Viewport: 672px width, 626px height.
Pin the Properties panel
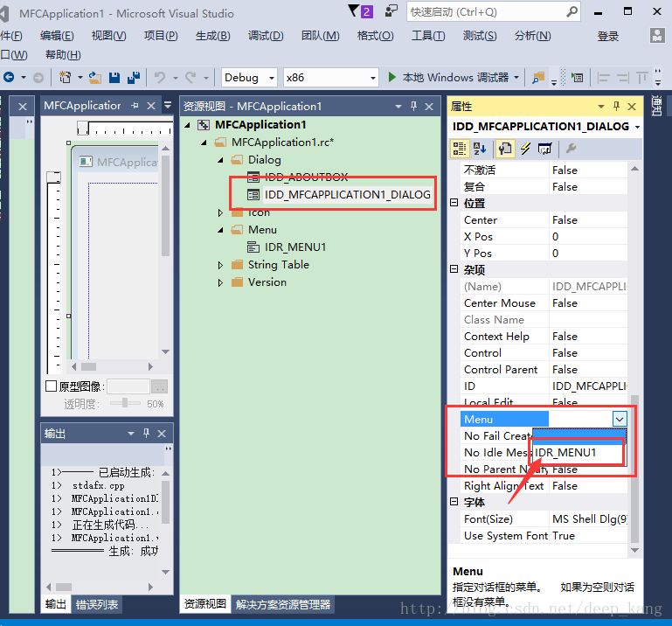pyautogui.click(x=616, y=107)
